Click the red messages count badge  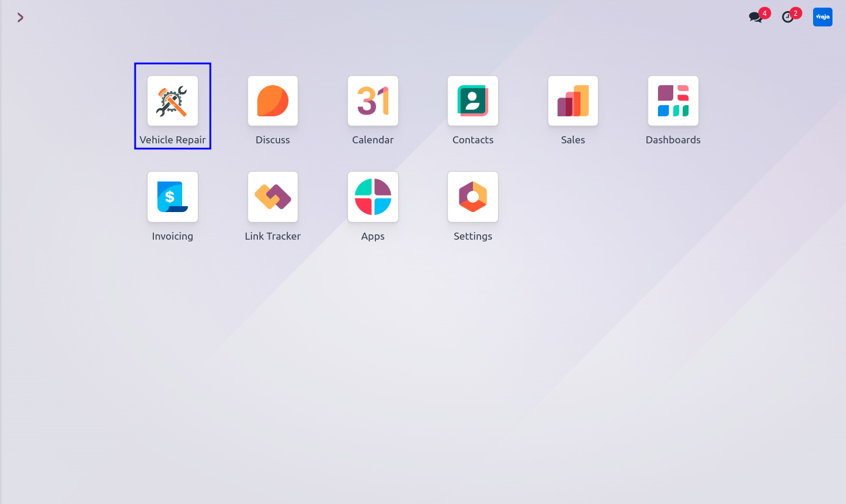coord(765,13)
